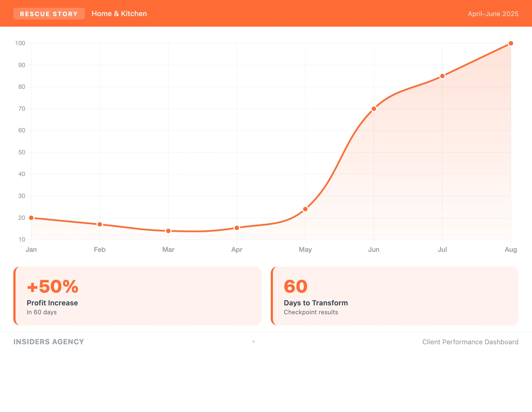Click the January data point on chart

pyautogui.click(x=31, y=218)
